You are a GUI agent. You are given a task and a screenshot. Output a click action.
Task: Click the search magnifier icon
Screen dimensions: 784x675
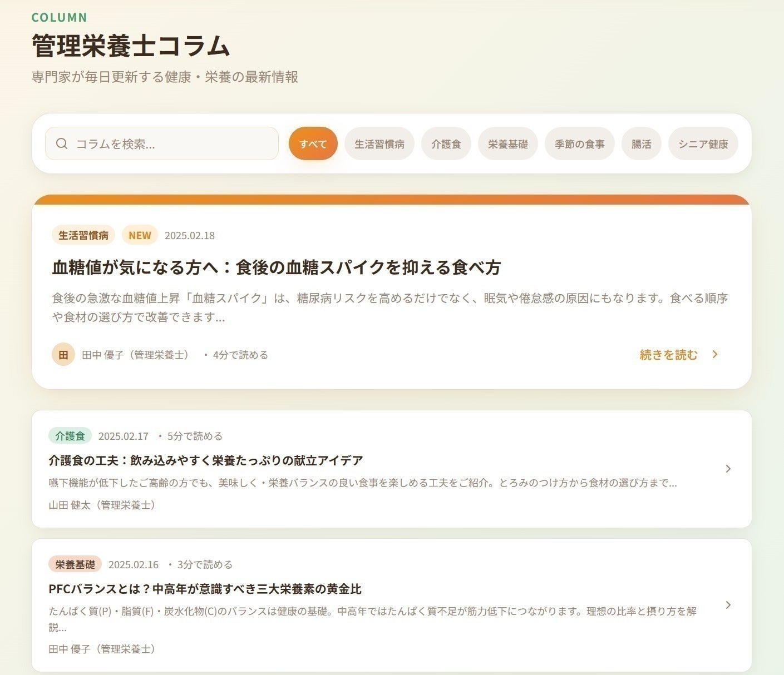point(62,143)
